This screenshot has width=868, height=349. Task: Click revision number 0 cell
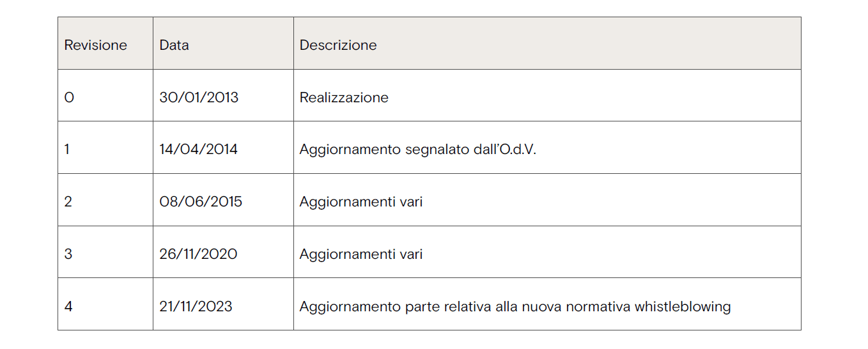point(70,98)
